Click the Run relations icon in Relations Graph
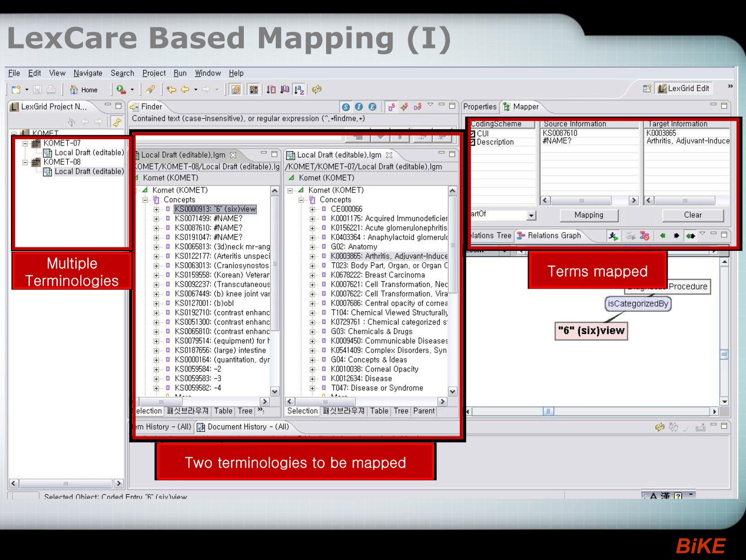Viewport: 746px width, 560px height. pos(613,236)
